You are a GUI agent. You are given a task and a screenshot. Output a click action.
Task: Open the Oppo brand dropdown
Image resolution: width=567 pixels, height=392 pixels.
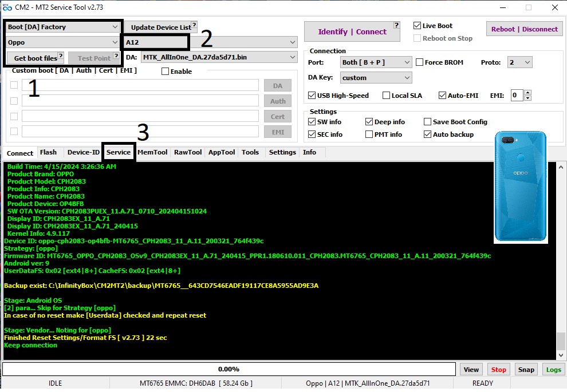click(x=62, y=42)
